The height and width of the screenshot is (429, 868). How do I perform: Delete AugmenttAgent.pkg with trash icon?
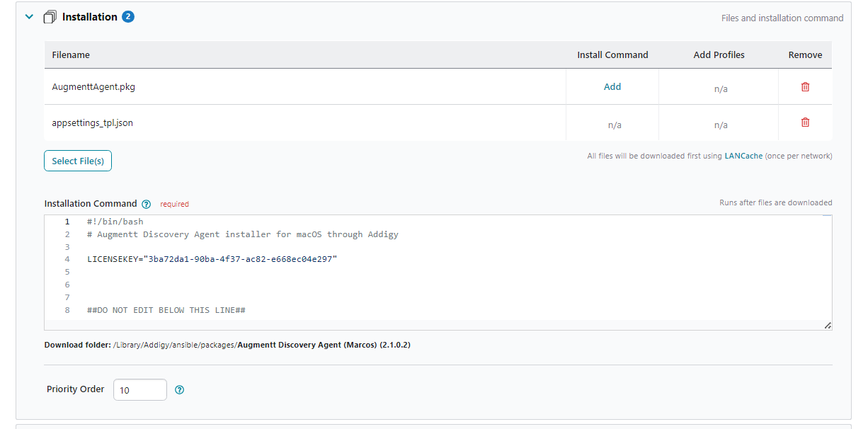pos(805,87)
